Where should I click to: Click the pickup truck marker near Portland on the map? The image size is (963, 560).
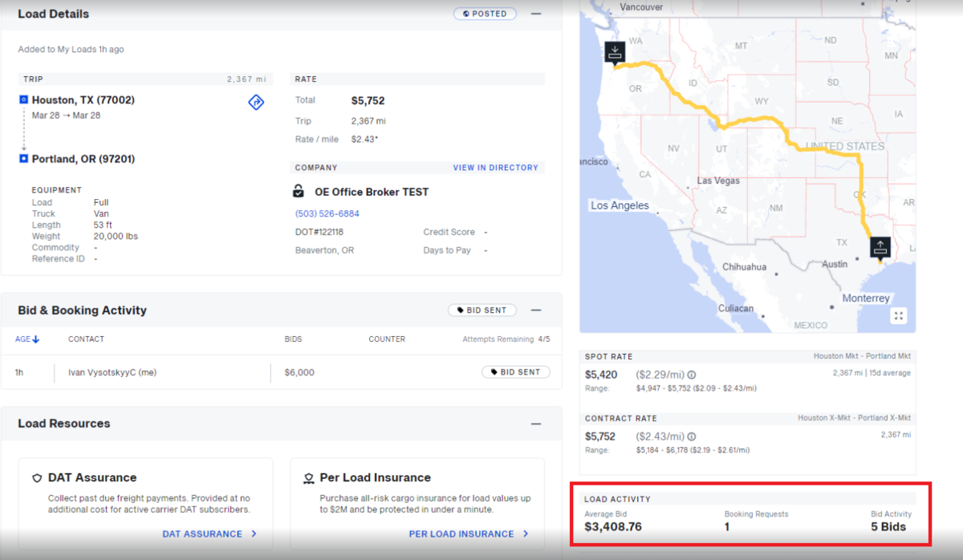(x=616, y=52)
